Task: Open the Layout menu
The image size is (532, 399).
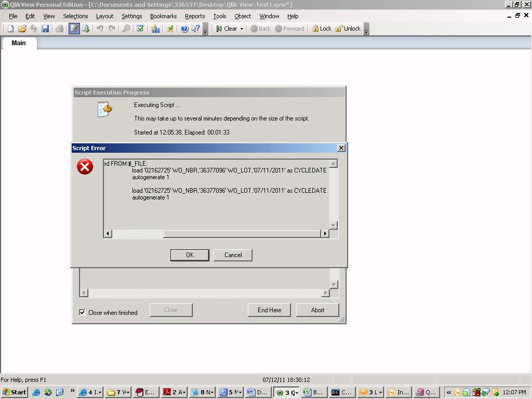Action: 104,16
